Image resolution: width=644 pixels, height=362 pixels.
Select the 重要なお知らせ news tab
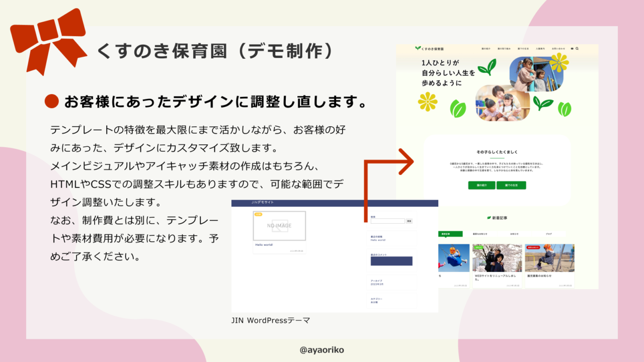[480, 234]
